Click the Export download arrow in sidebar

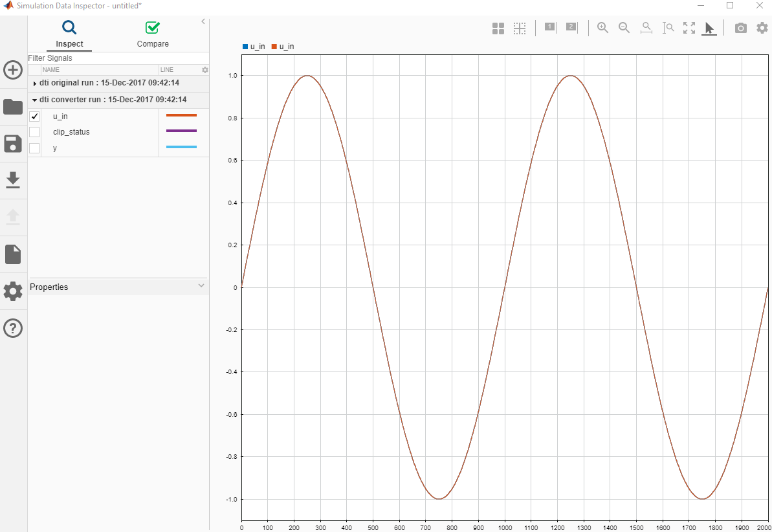pos(13,180)
